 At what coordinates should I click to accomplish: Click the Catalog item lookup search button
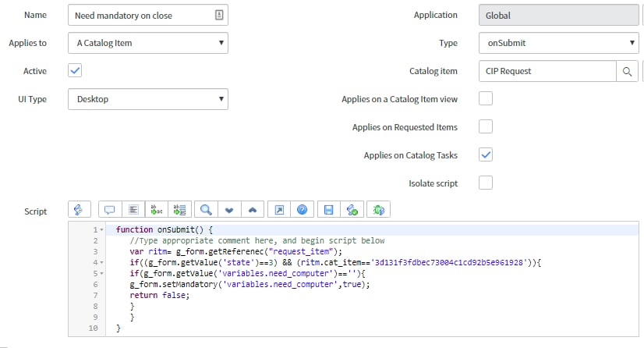click(627, 72)
